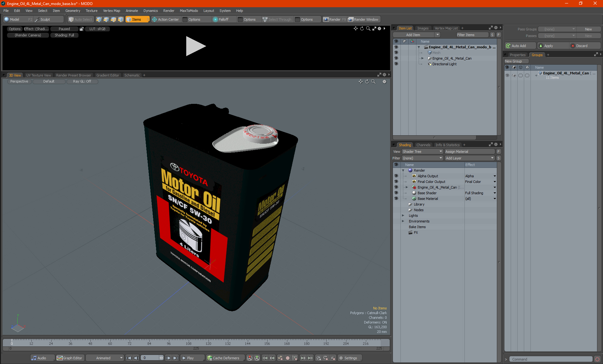The height and width of the screenshot is (364, 603).
Task: Click the Apply pass button
Action: (x=553, y=46)
